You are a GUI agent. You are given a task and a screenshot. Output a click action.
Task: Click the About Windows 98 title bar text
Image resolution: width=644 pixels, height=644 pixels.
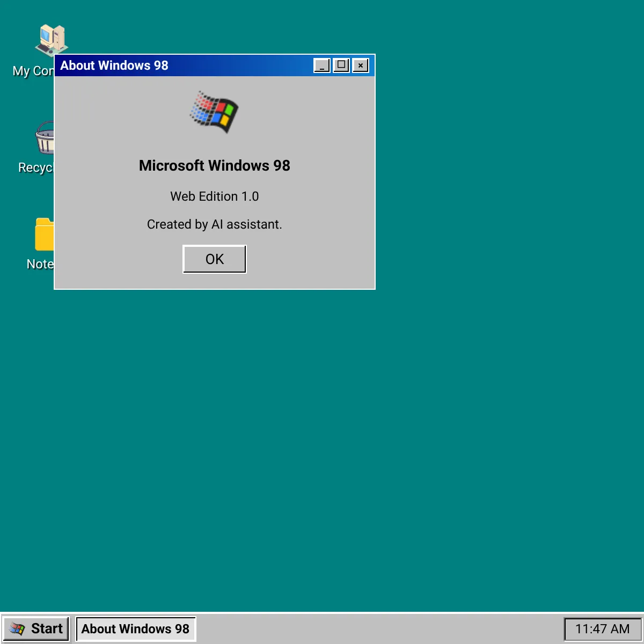coord(114,65)
